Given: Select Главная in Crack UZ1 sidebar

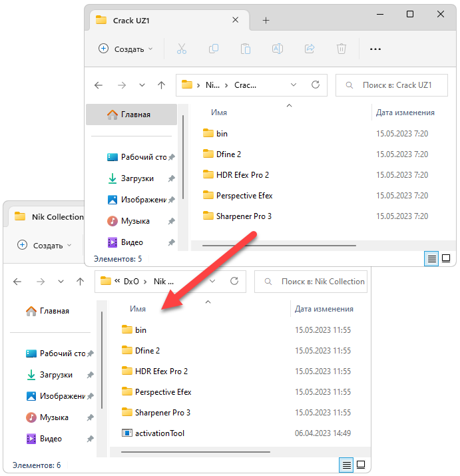Looking at the screenshot, I should point(131,115).
